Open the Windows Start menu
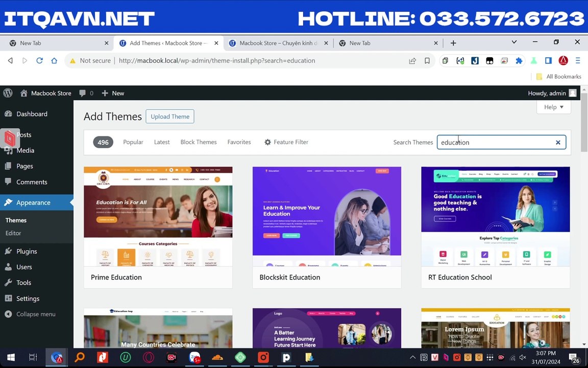The height and width of the screenshot is (368, 588). (11, 357)
